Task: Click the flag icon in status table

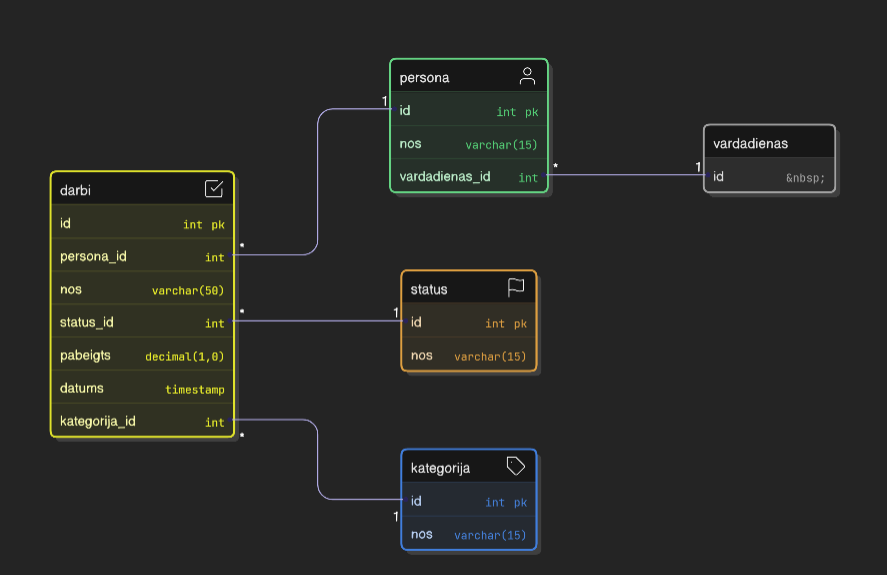Action: 516,288
